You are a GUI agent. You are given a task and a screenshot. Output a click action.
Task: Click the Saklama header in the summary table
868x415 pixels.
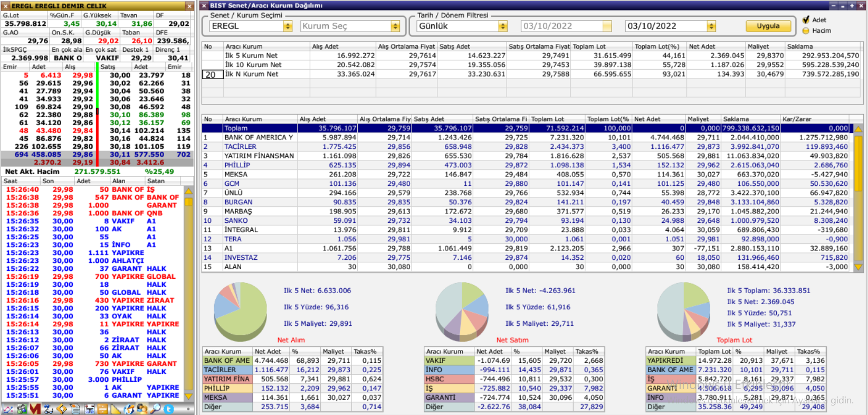click(823, 46)
